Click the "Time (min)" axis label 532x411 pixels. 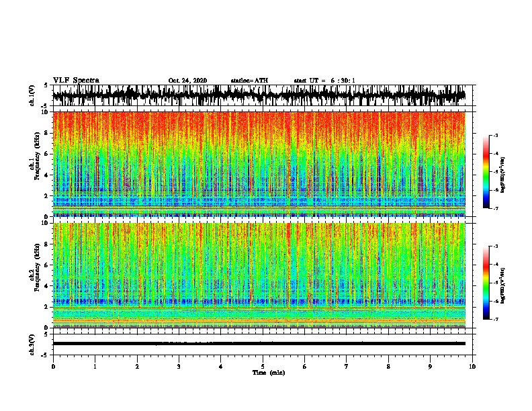tap(269, 373)
